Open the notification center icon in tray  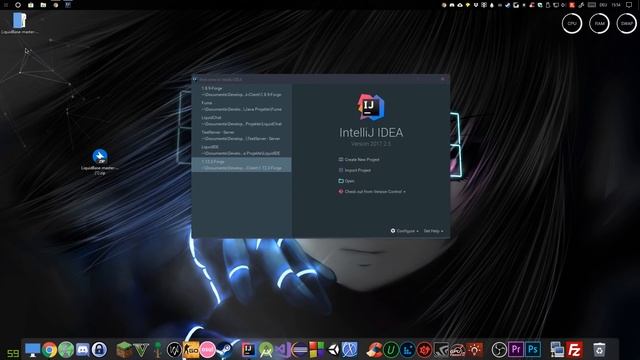click(629, 5)
